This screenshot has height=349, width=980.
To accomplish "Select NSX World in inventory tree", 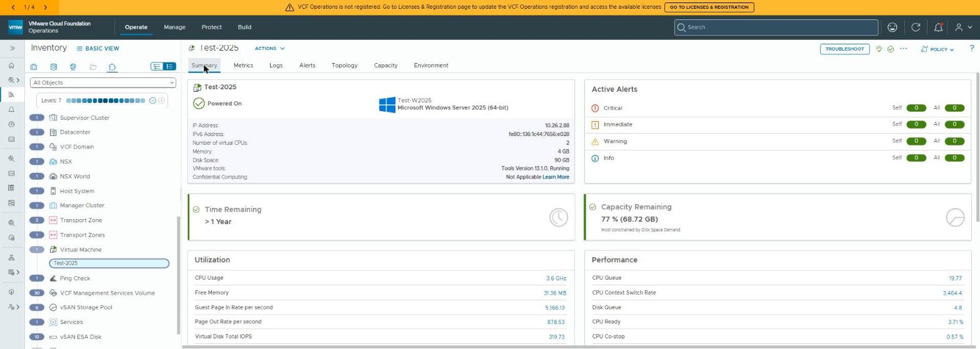I will coord(74,177).
